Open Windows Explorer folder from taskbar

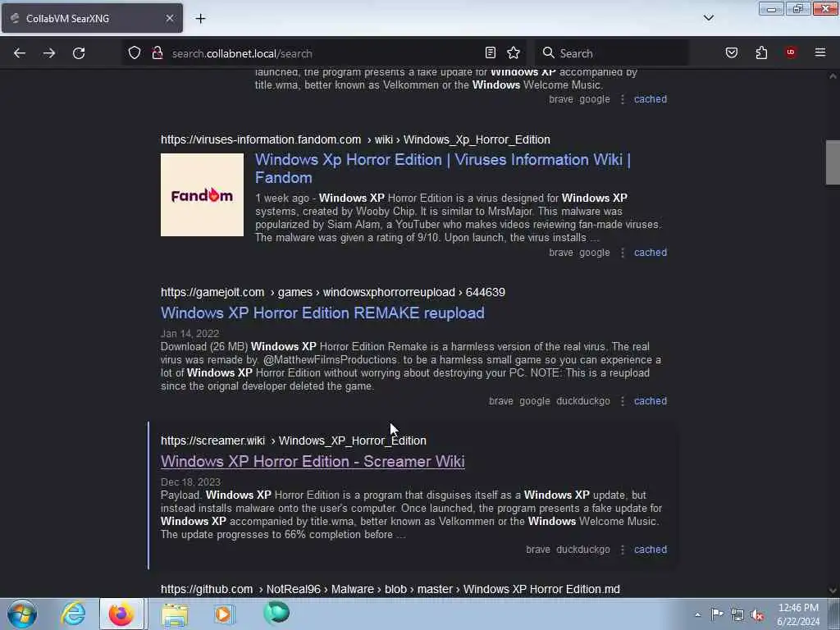(175, 614)
